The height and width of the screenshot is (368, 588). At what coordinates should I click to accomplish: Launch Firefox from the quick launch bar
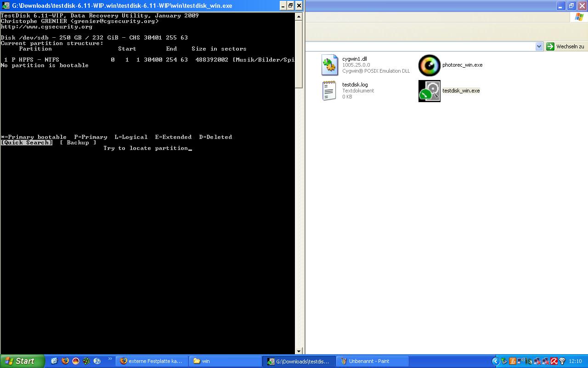point(65,361)
